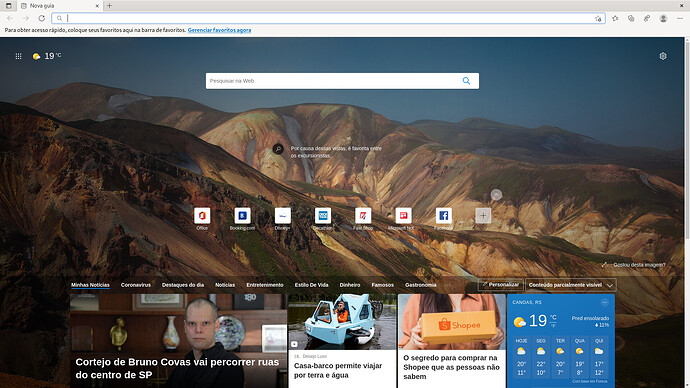Click the Shopee box thumbnail image
This screenshot has width=690, height=388.
tap(451, 322)
